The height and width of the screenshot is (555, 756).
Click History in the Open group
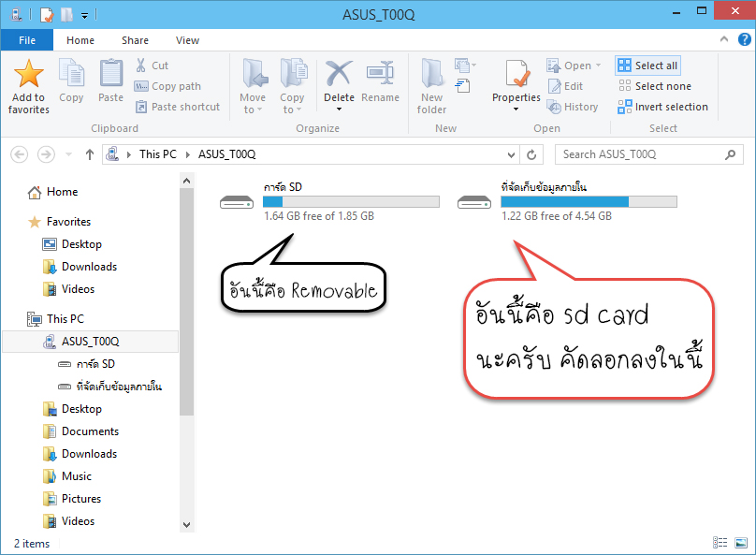point(573,107)
